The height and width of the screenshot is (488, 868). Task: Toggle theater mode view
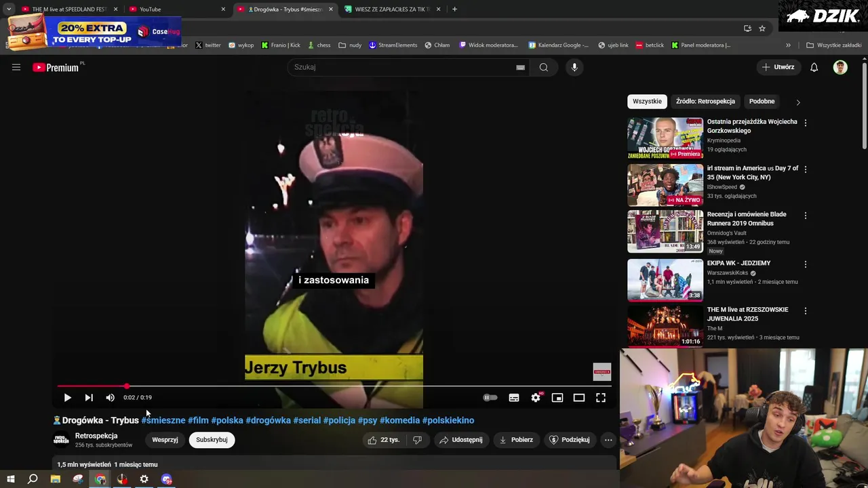click(579, 398)
